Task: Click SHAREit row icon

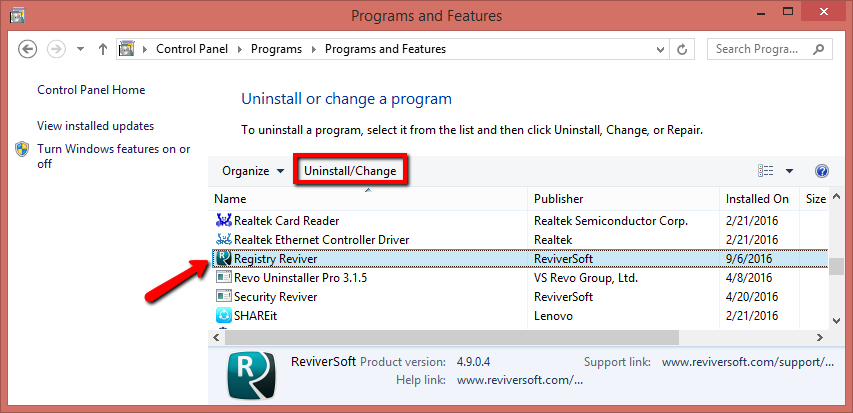Action: click(224, 315)
